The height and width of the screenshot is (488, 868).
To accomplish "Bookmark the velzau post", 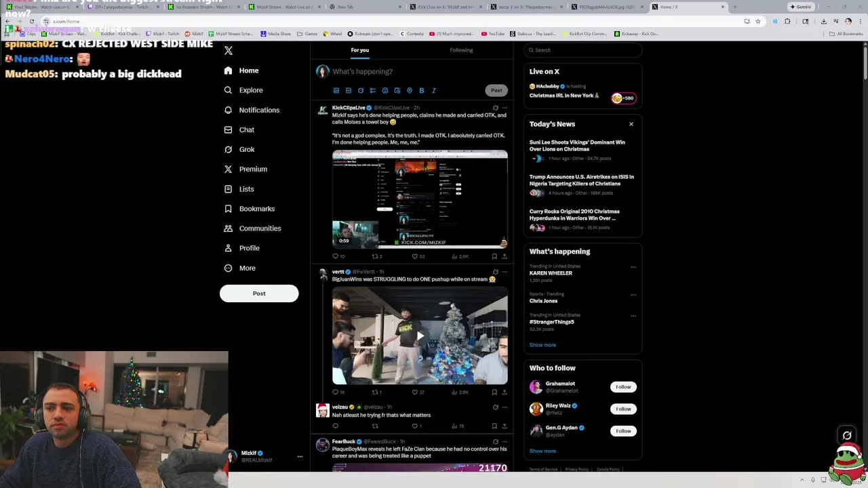I will pos(494,426).
